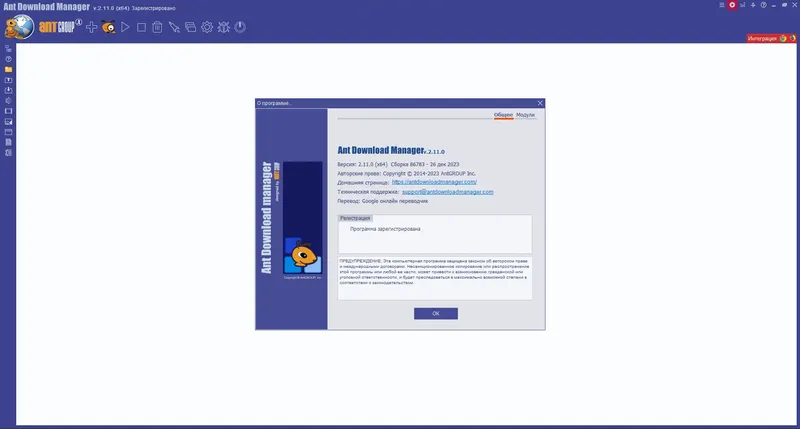Switch to the Модули tab
Image resolution: width=800 pixels, height=429 pixels.
[x=525, y=115]
